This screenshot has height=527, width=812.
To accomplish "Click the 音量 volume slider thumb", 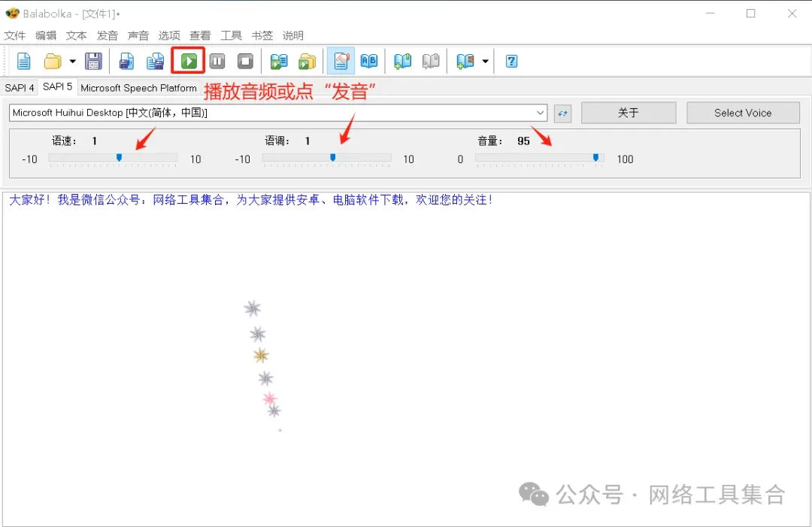I will (x=595, y=157).
